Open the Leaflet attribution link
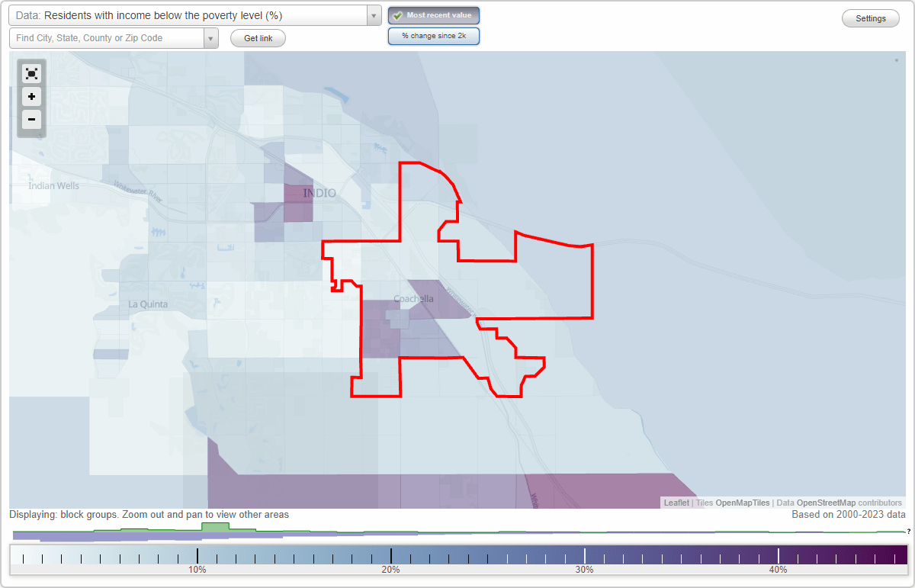Screen dimensions: 915x588 (676, 503)
